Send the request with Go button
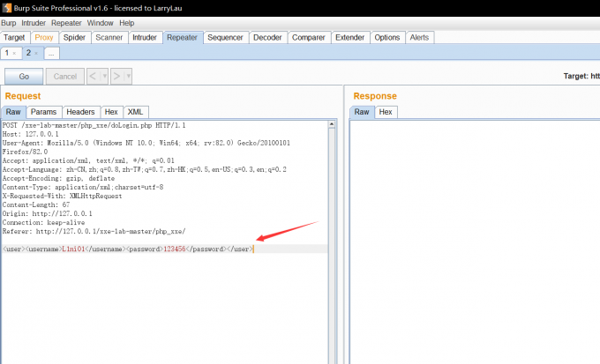Screen dimensions: 600x364 point(24,77)
